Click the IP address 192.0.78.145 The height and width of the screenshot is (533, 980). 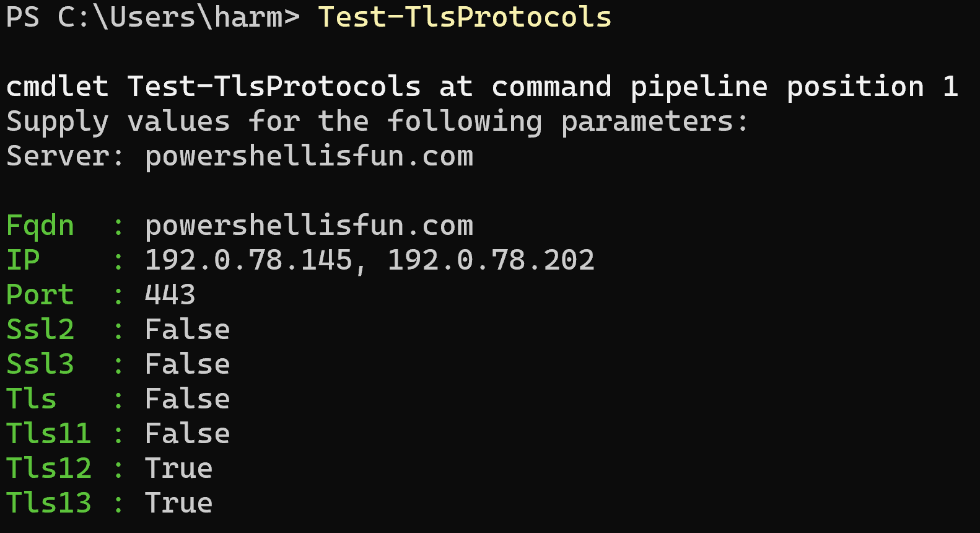click(248, 260)
